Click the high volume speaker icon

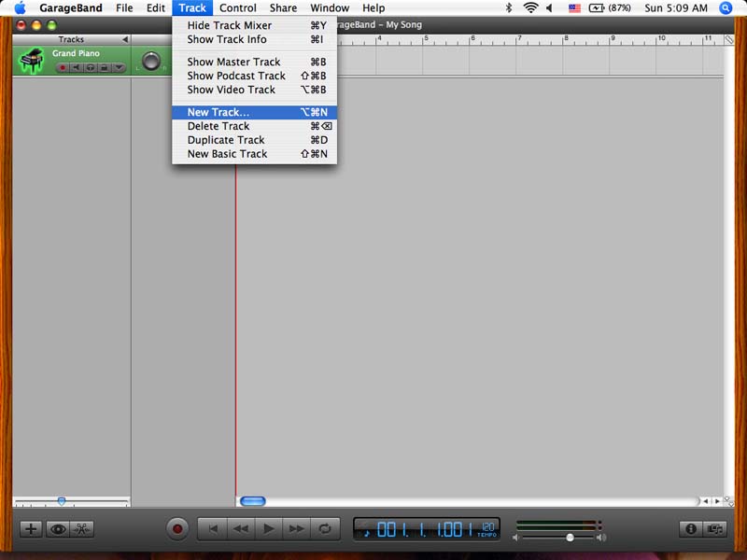[x=601, y=538]
